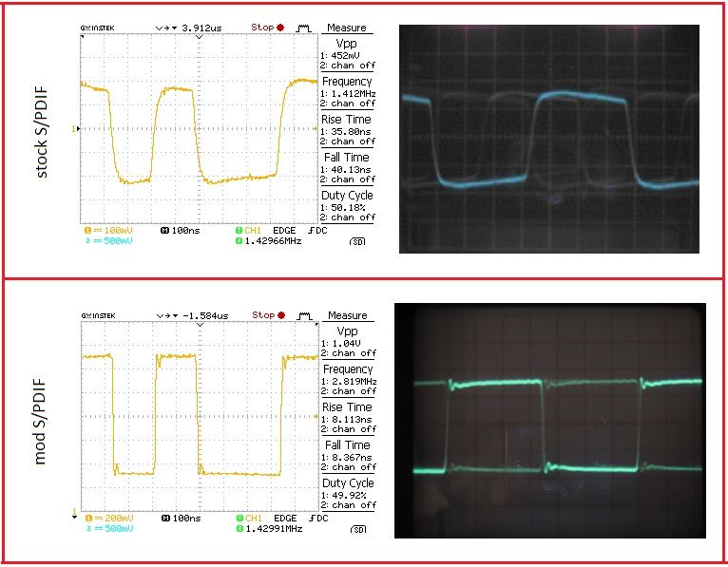
Task: Open the Duty Cycle 49.92% measurement item
Action: tap(348, 494)
